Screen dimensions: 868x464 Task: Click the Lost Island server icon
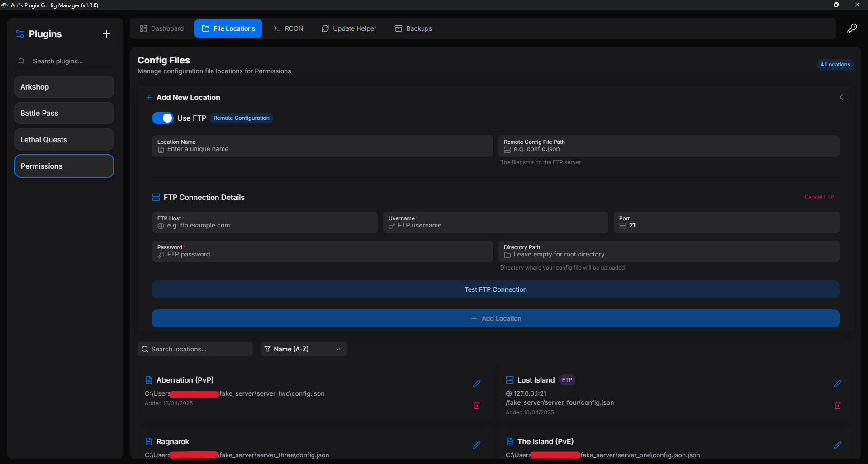510,380
